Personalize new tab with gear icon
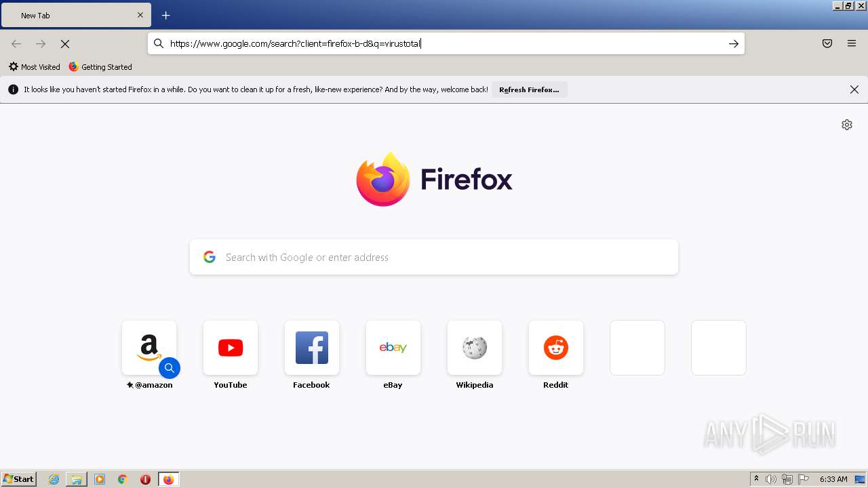868x488 pixels. (846, 125)
